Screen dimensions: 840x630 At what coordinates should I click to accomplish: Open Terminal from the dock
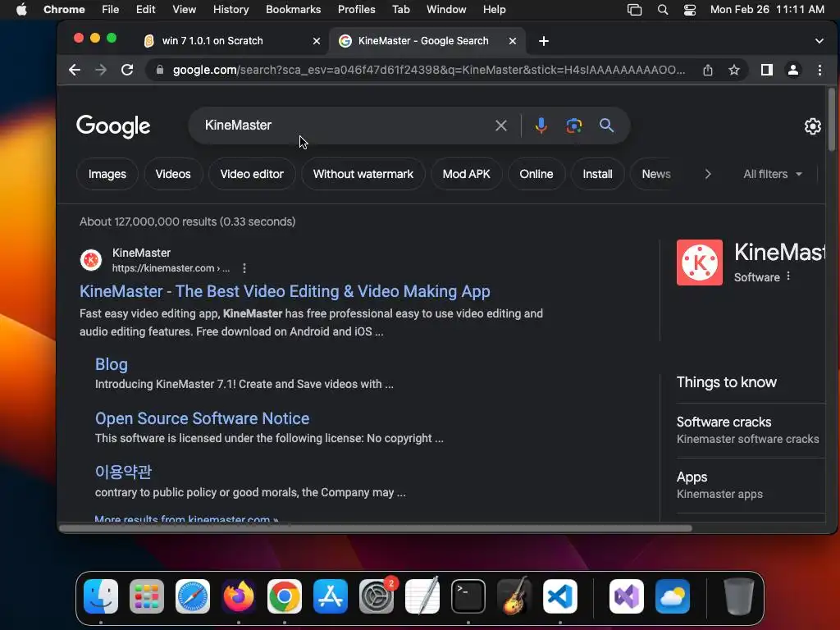click(x=468, y=596)
